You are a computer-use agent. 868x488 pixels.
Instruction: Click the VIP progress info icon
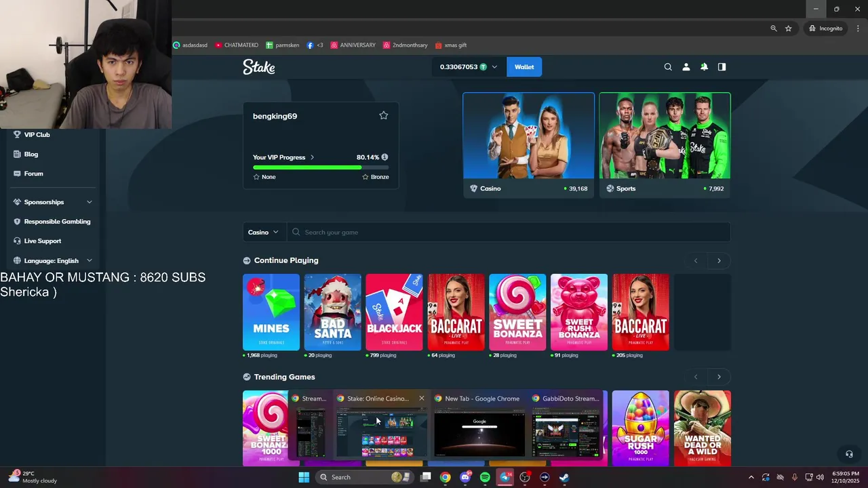pos(384,157)
